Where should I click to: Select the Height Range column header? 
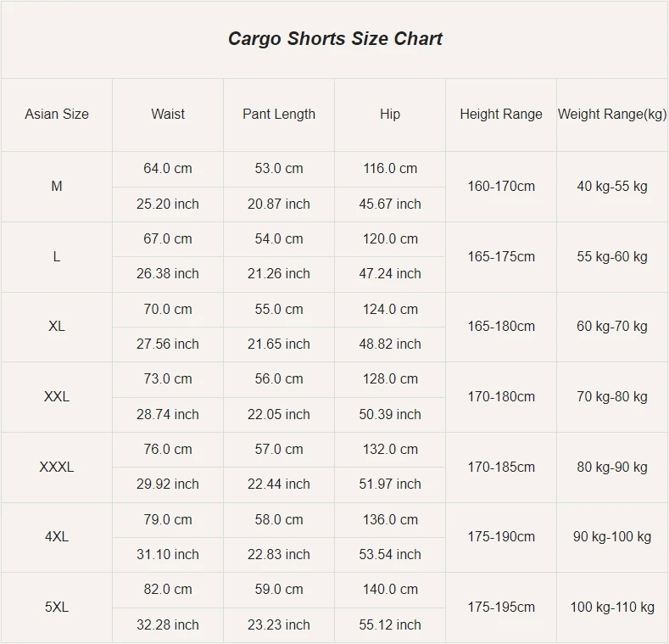pos(501,114)
